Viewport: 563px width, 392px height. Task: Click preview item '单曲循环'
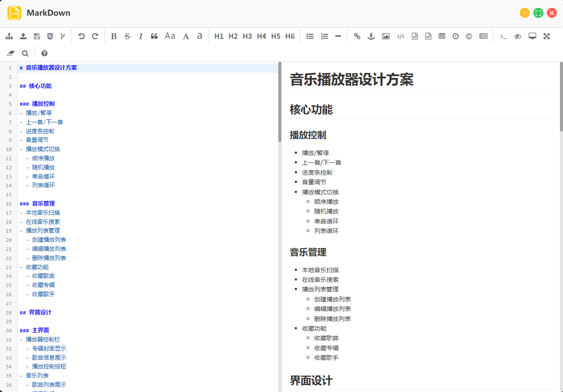(x=326, y=221)
